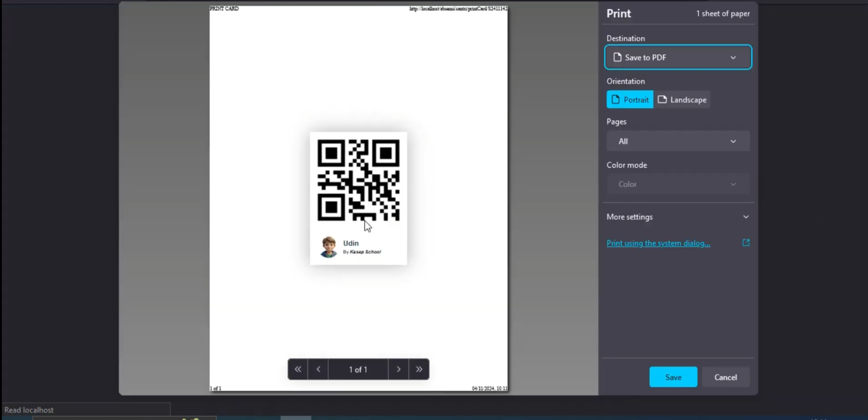
Task: Expand More settings section
Action: pyautogui.click(x=678, y=217)
